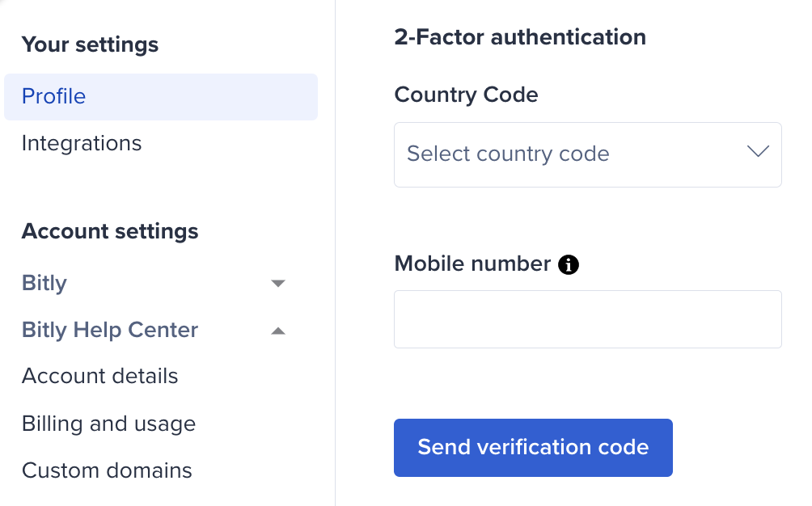Open the Select country code dropdown

(x=588, y=154)
